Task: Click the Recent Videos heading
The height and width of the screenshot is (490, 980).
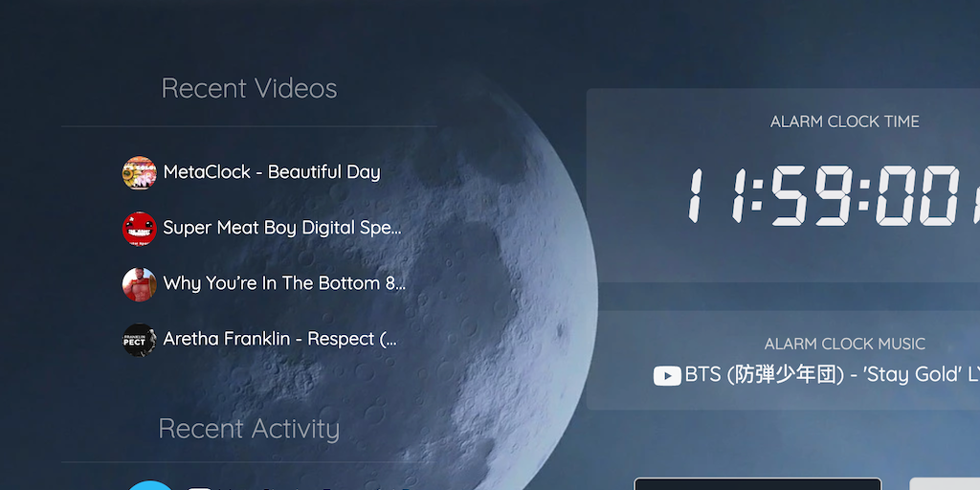Action: [x=249, y=88]
